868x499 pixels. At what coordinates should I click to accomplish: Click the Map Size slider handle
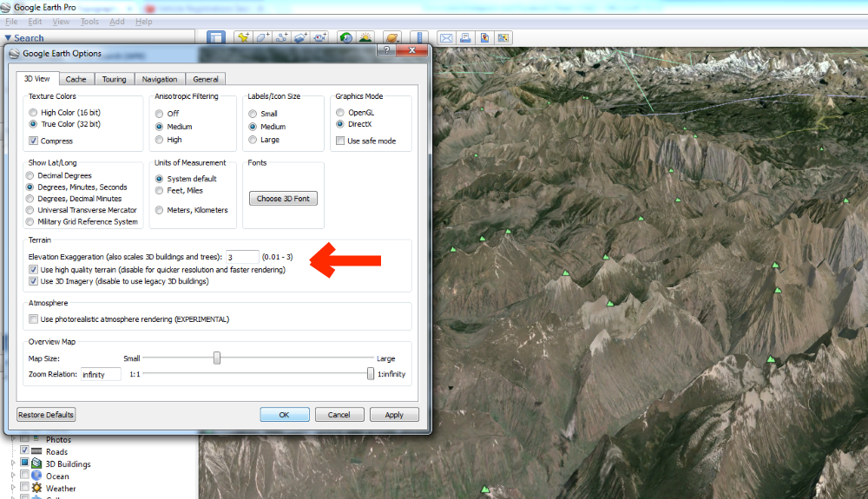[x=217, y=358]
